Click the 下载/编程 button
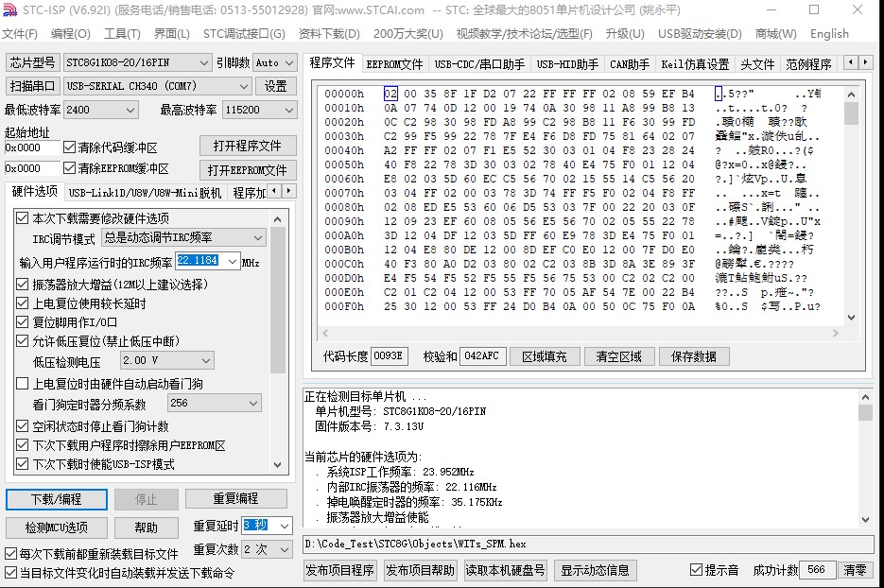 click(57, 499)
